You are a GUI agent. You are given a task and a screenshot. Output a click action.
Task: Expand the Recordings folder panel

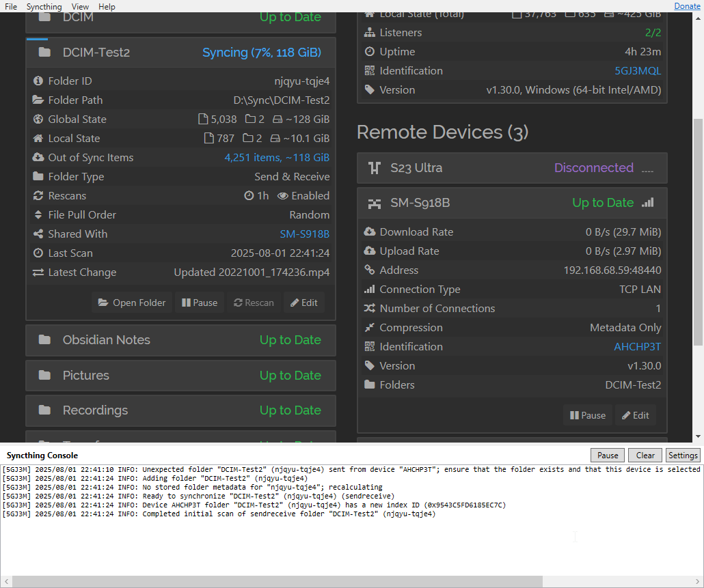(180, 410)
